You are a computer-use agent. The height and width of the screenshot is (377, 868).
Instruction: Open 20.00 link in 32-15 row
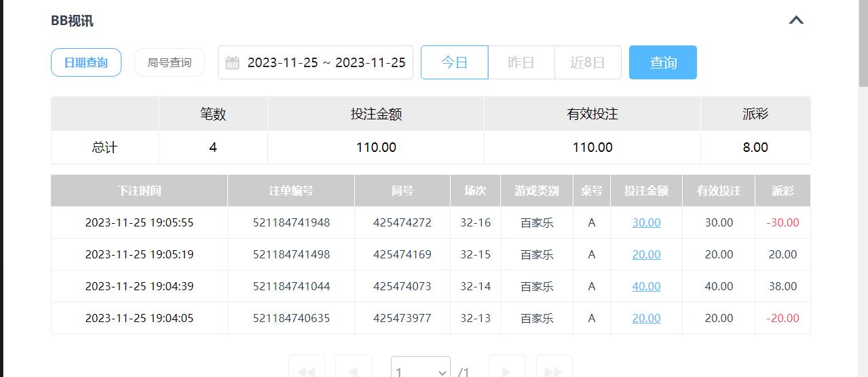pyautogui.click(x=646, y=254)
